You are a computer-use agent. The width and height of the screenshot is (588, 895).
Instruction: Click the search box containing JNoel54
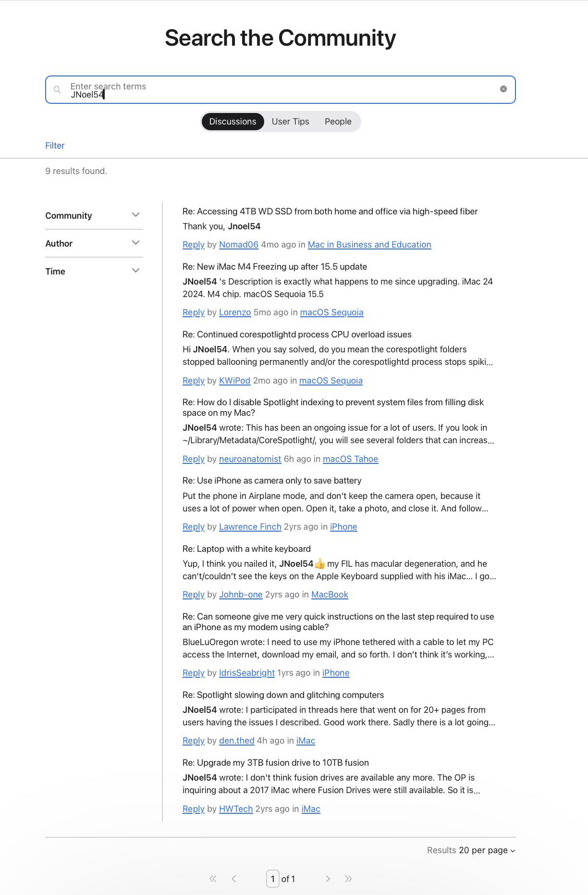pos(281,89)
